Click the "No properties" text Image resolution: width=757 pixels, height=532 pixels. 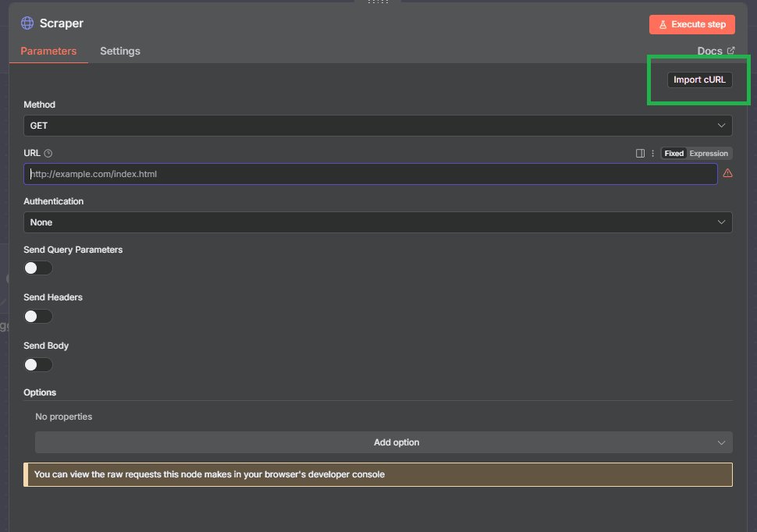coord(64,417)
